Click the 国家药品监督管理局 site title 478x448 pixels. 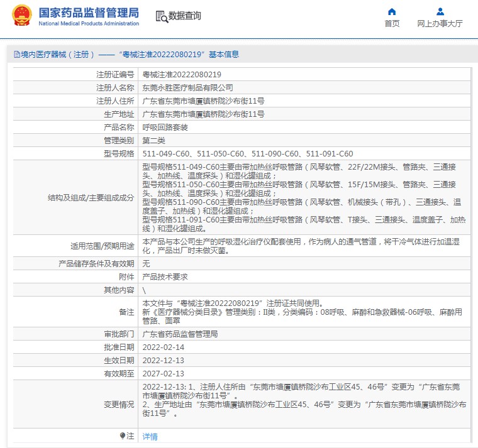point(89,13)
